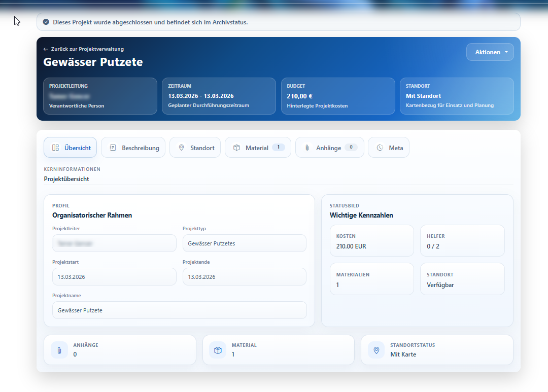548x392 pixels.
Task: Click the Geplanter Durchführungszeitraum caption
Action: pyautogui.click(x=209, y=105)
